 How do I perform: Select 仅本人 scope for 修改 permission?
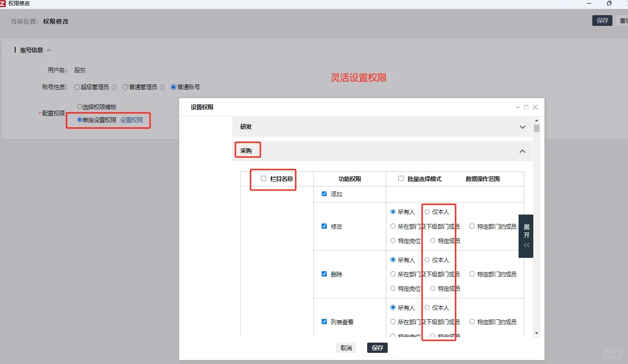(x=427, y=212)
